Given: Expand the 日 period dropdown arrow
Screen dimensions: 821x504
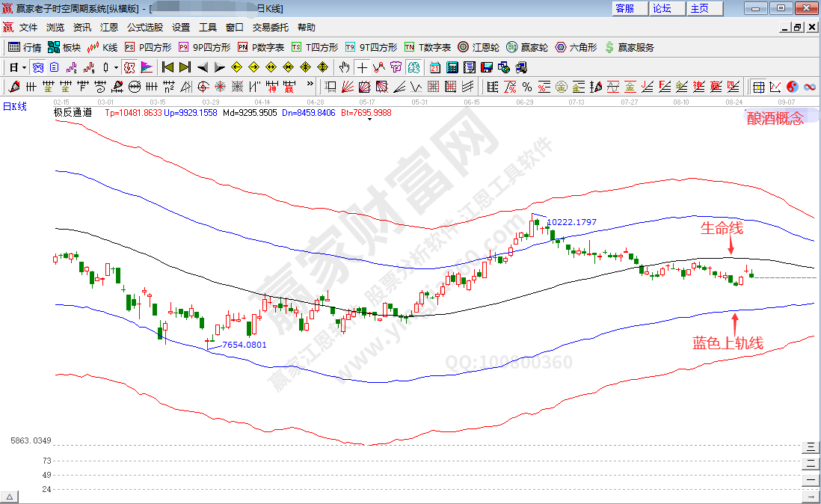Looking at the screenshot, I should coord(25,67).
